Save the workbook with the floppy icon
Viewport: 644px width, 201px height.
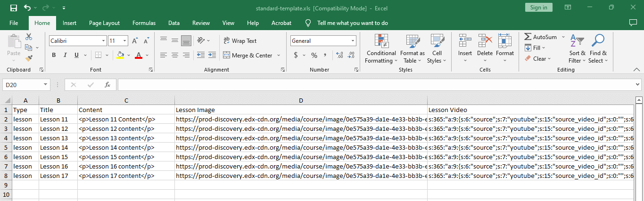13,8
